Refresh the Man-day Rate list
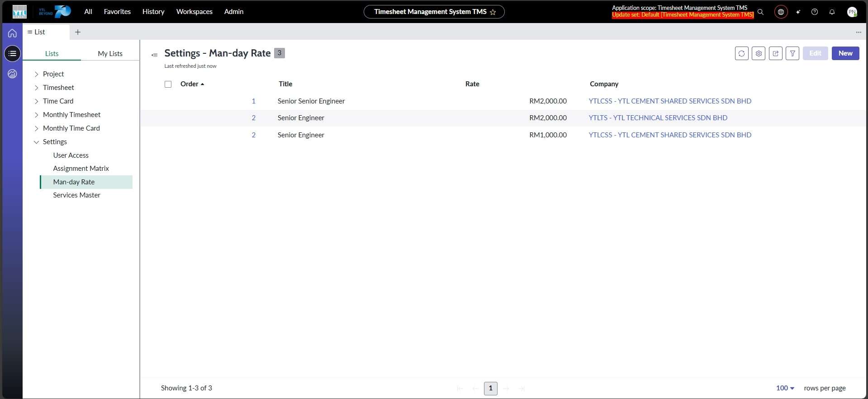 pos(741,53)
